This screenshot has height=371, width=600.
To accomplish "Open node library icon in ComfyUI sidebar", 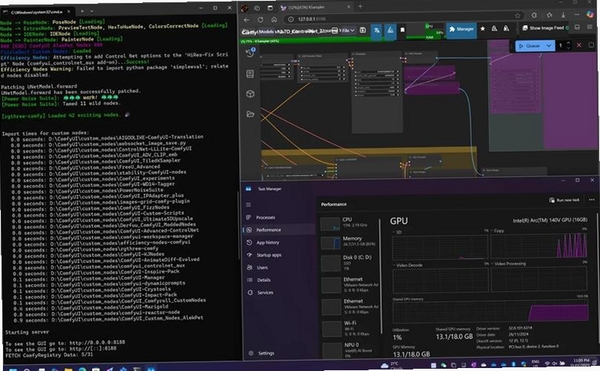I will (250, 74).
